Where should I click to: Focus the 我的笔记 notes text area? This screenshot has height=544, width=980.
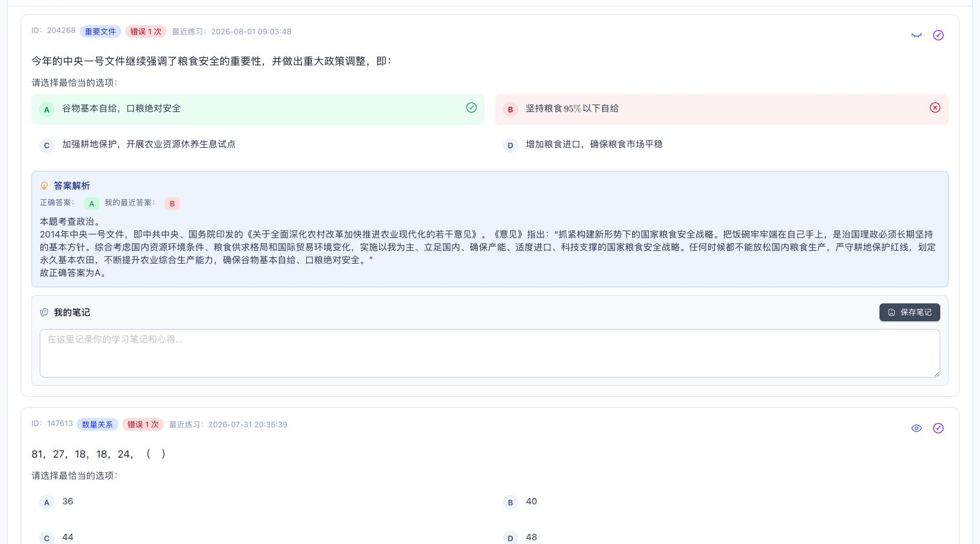click(x=490, y=353)
